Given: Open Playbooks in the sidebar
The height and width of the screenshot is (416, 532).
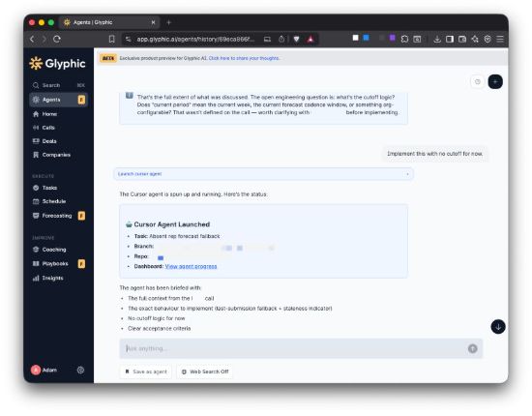Looking at the screenshot, I should [x=58, y=264].
